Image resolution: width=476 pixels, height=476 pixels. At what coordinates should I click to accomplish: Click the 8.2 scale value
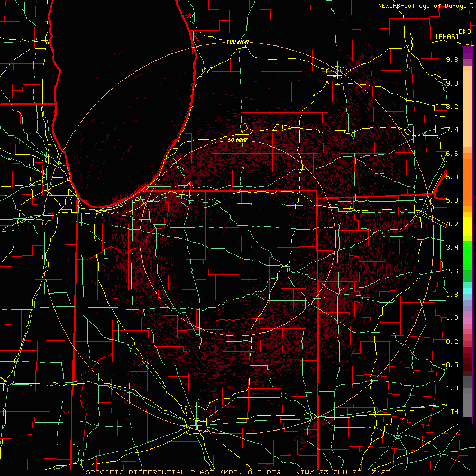pos(452,106)
